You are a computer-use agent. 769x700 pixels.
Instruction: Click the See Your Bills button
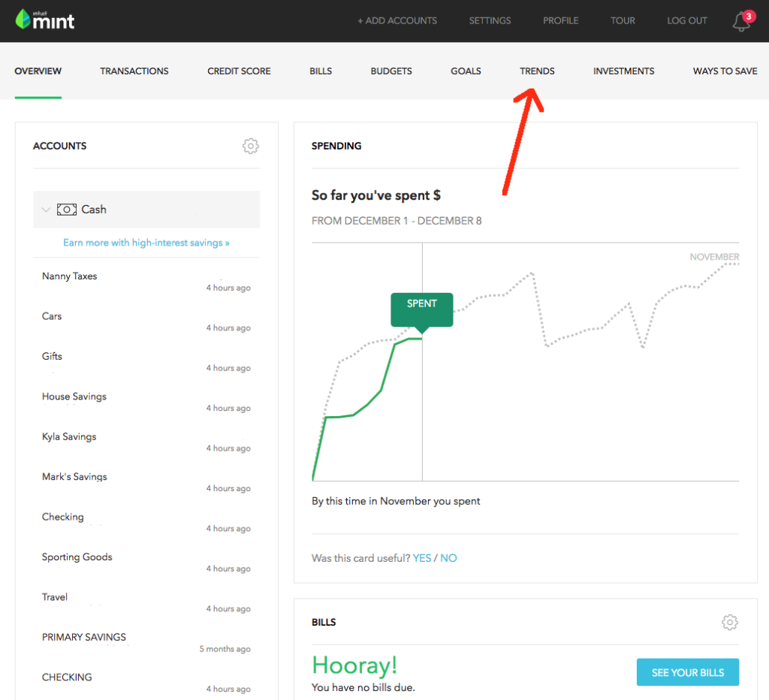[688, 672]
